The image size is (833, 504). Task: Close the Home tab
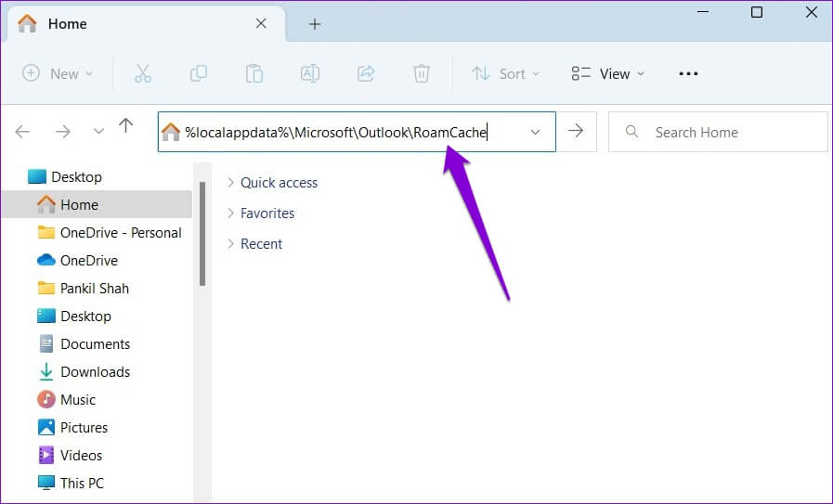click(x=261, y=23)
